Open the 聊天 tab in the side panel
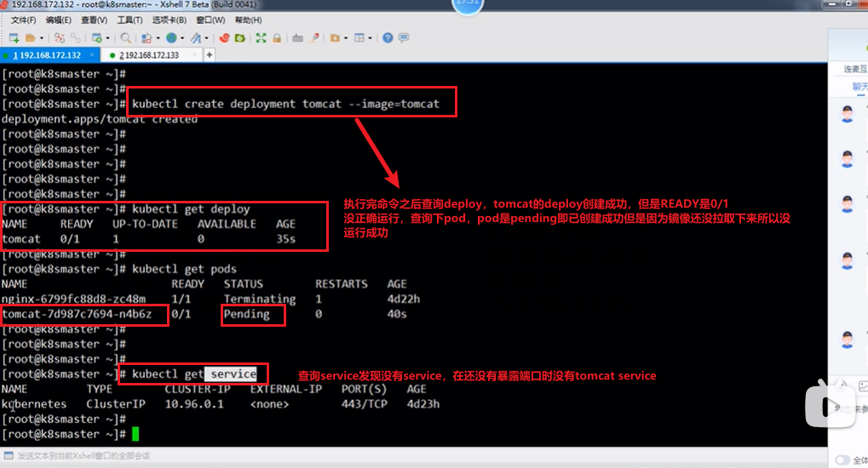Image resolution: width=868 pixels, height=468 pixels. point(859,87)
